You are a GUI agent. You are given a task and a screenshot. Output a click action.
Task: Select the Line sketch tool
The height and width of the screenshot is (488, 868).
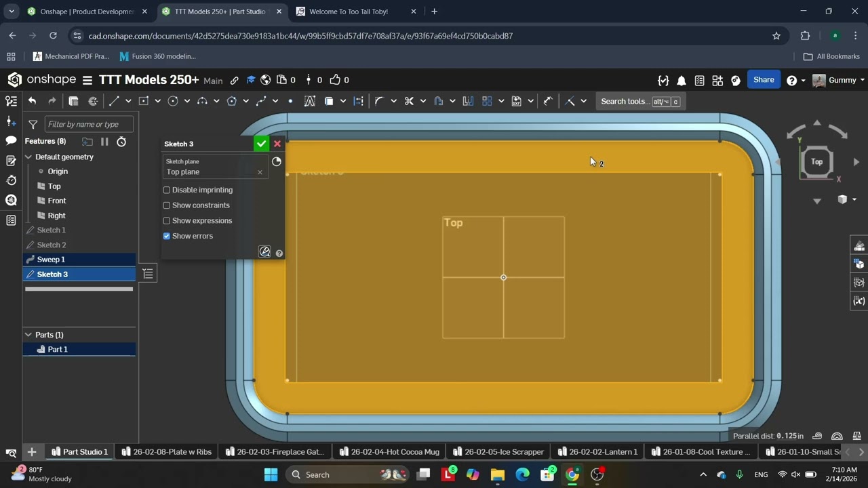(x=114, y=101)
